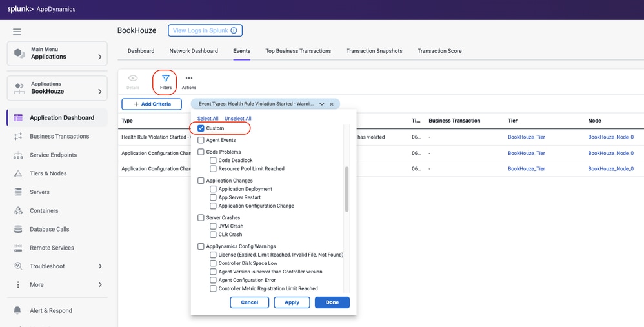Click the BookHouze application flow icon
Viewport: 644px width, 327px height.
[x=19, y=88]
